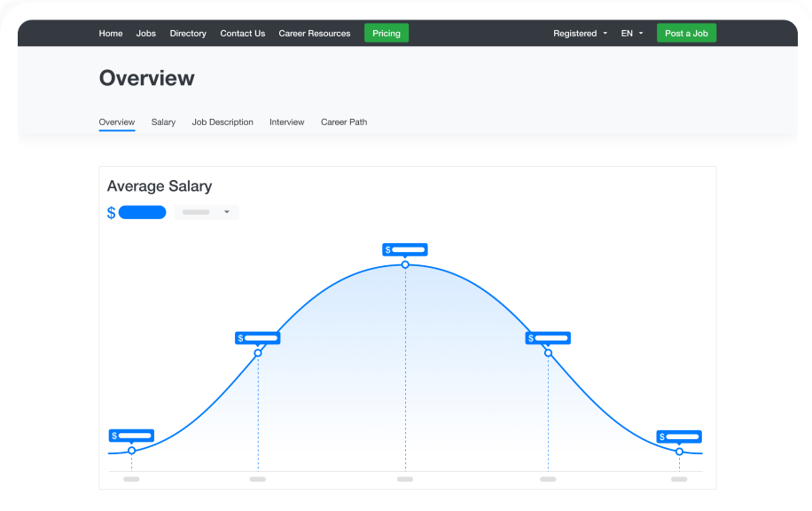The height and width of the screenshot is (511, 812).
Task: Open the Interview tab
Action: click(x=286, y=122)
